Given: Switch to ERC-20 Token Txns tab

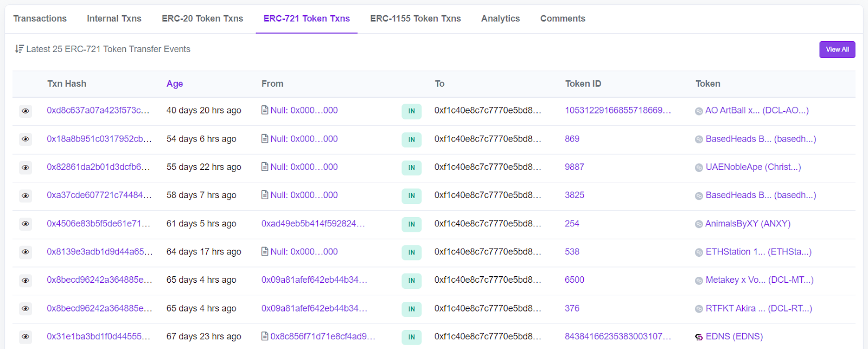Looking at the screenshot, I should point(202,18).
